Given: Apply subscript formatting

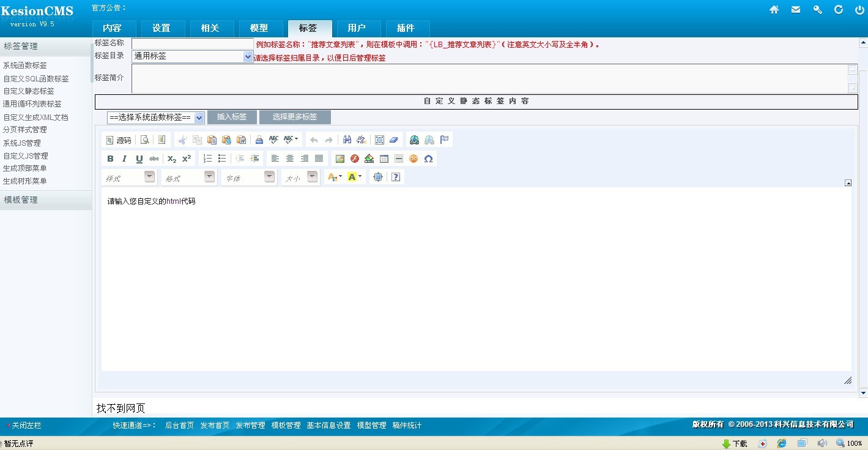Looking at the screenshot, I should [x=172, y=159].
